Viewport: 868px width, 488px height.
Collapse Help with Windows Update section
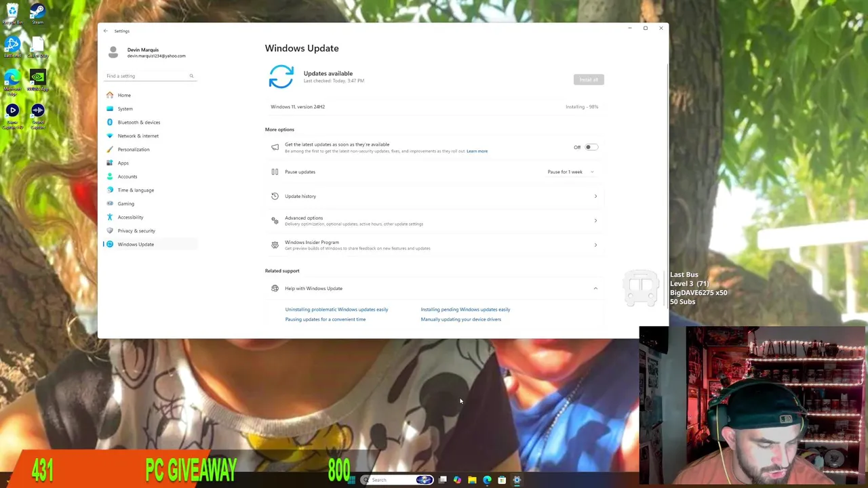click(x=595, y=289)
